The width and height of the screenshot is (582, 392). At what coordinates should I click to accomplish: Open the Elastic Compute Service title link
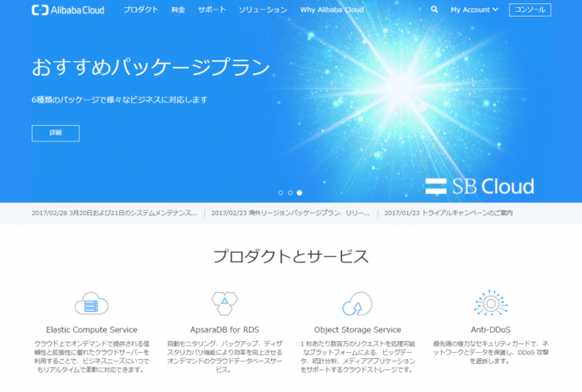(x=92, y=330)
